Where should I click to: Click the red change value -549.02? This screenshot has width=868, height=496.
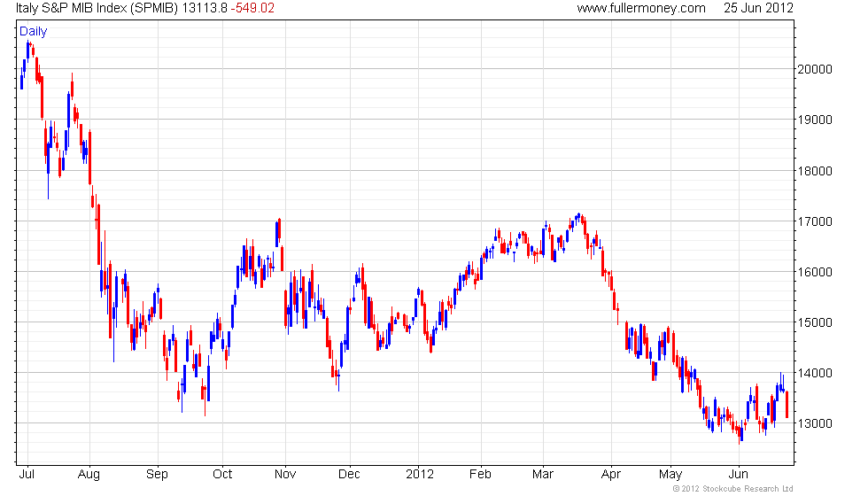pos(252,8)
